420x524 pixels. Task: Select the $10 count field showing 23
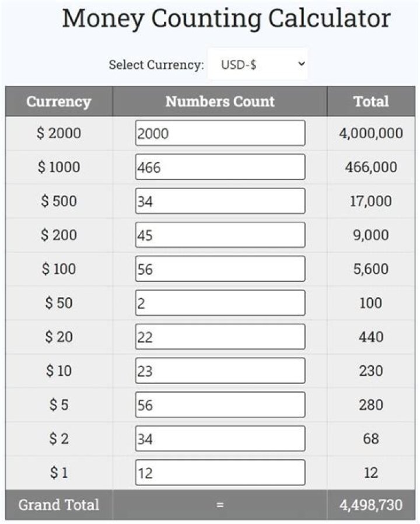pos(220,370)
